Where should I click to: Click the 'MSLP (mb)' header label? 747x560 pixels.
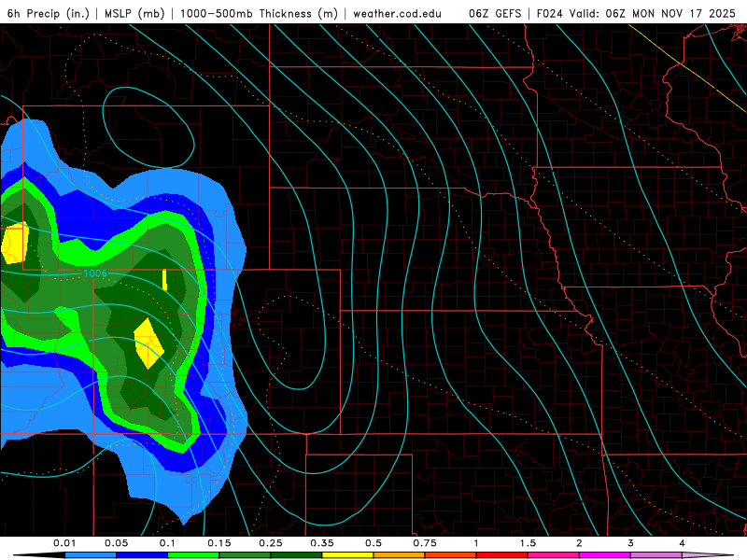(134, 13)
